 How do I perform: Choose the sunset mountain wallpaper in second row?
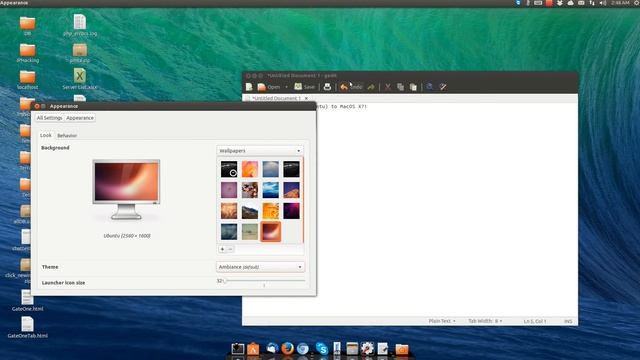pos(291,190)
